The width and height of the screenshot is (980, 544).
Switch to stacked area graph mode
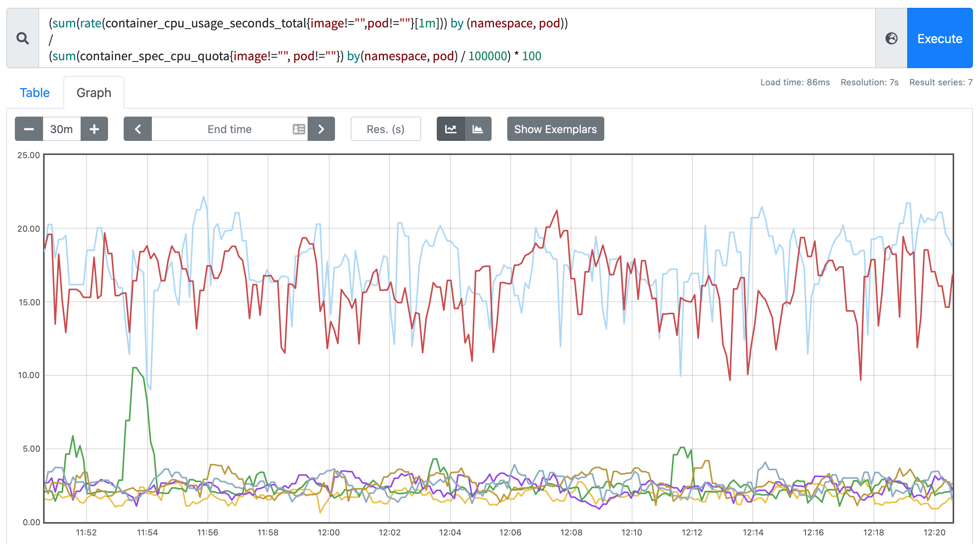coord(478,129)
